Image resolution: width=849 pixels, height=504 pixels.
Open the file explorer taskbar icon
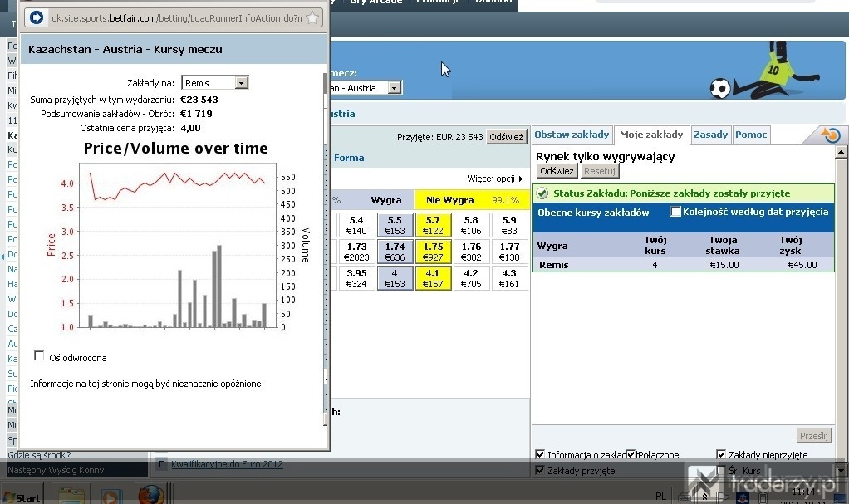(71, 496)
